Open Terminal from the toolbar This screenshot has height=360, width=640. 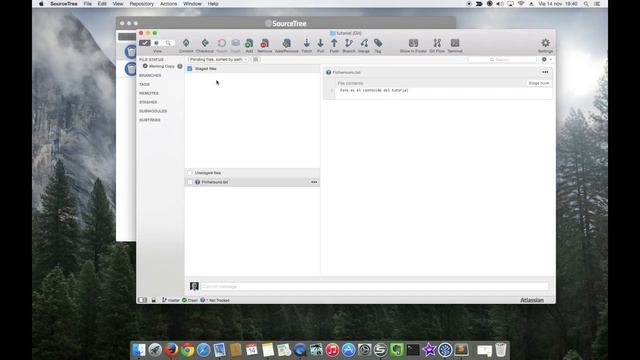pyautogui.click(x=455, y=43)
